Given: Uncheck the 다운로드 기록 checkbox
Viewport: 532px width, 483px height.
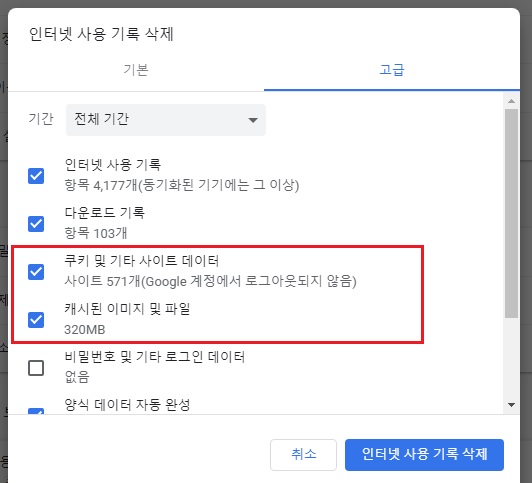Looking at the screenshot, I should pos(36,224).
